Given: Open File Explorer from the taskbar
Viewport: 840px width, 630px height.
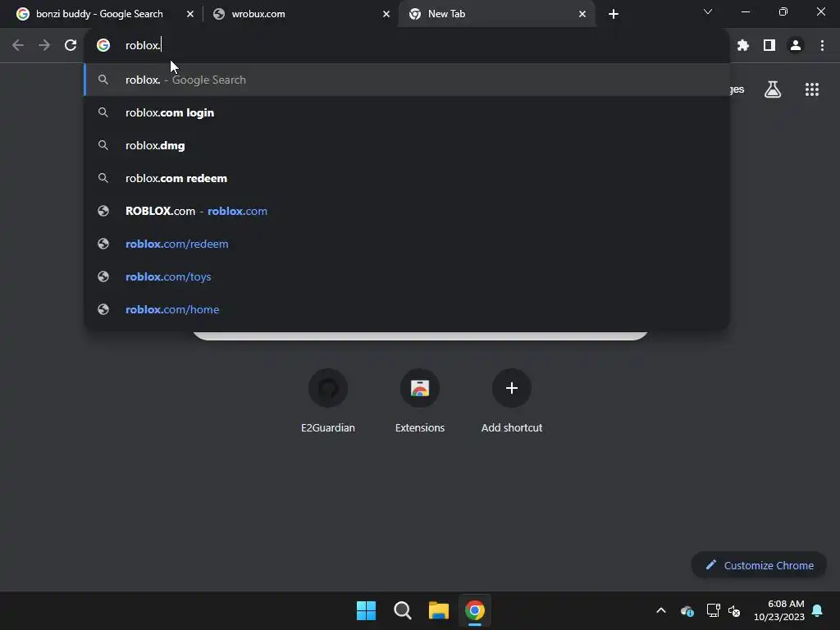Looking at the screenshot, I should coord(438,610).
